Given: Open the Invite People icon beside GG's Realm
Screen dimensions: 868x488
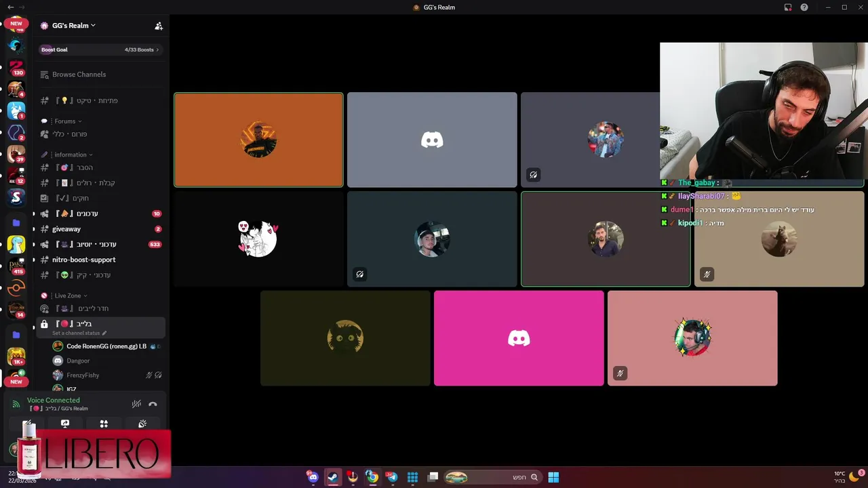Looking at the screenshot, I should click(x=159, y=26).
